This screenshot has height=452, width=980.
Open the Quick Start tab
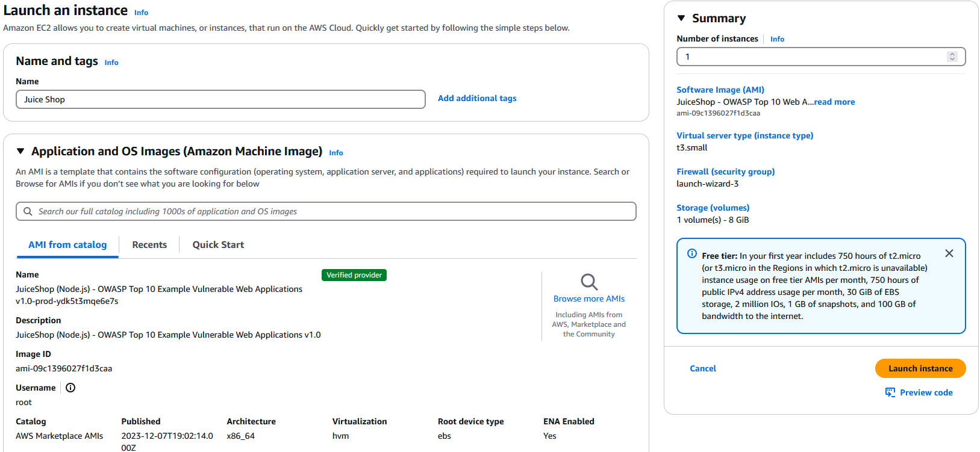218,245
